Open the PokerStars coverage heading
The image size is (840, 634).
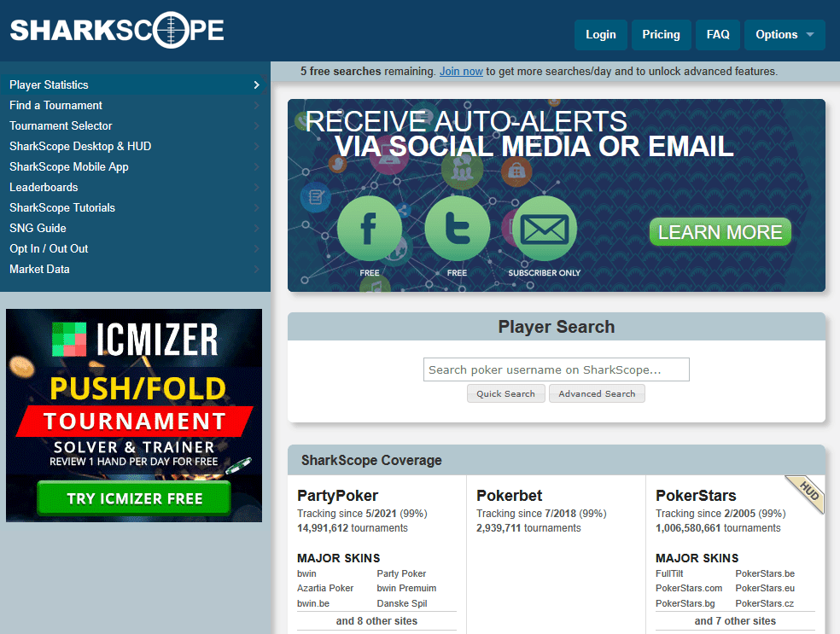[696, 496]
